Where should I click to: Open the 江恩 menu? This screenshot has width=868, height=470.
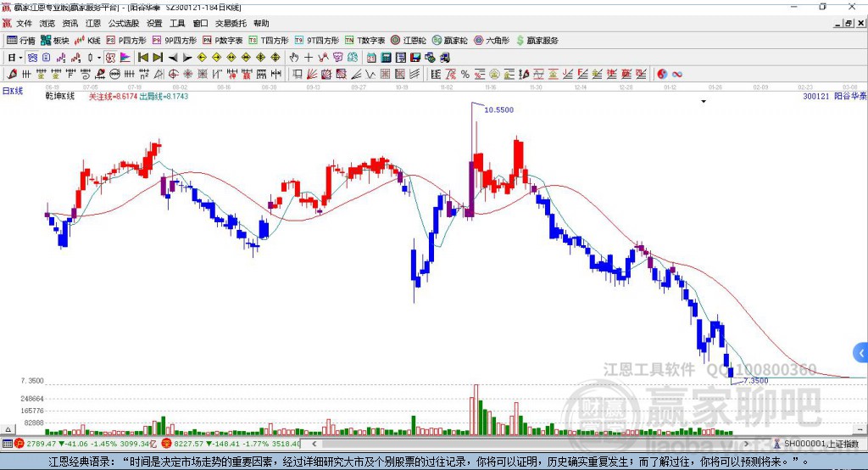(93, 23)
